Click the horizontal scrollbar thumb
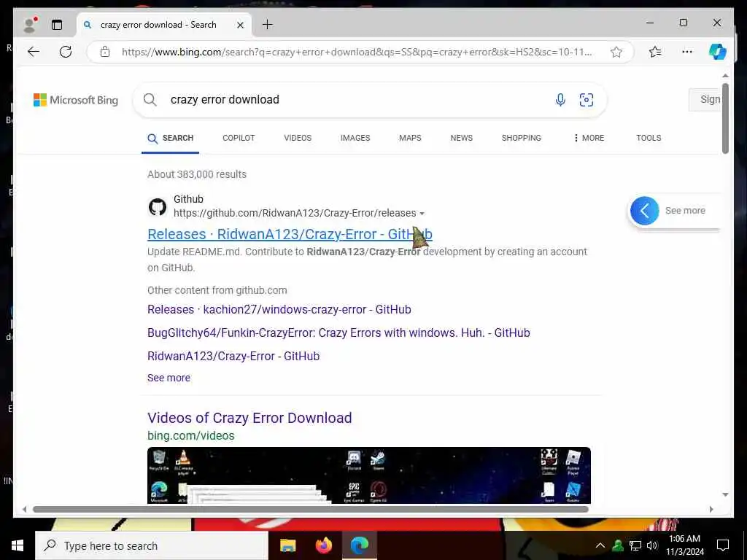The width and height of the screenshot is (747, 560). [311, 509]
